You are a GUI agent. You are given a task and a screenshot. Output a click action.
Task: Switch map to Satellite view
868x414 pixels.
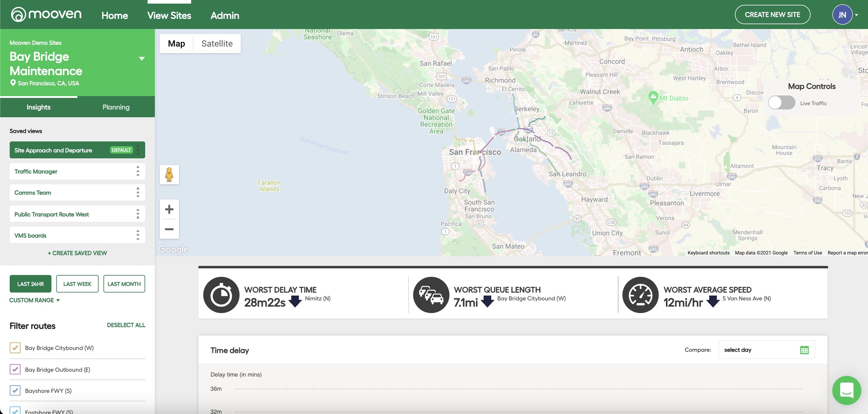(217, 44)
